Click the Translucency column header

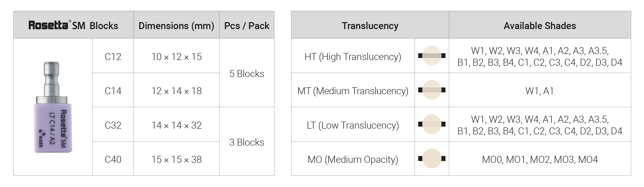point(370,26)
